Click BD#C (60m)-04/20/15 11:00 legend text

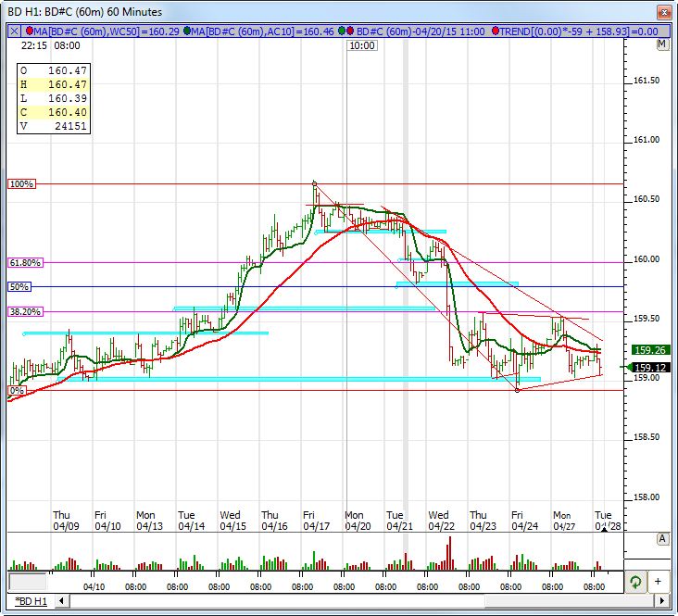tap(421, 31)
